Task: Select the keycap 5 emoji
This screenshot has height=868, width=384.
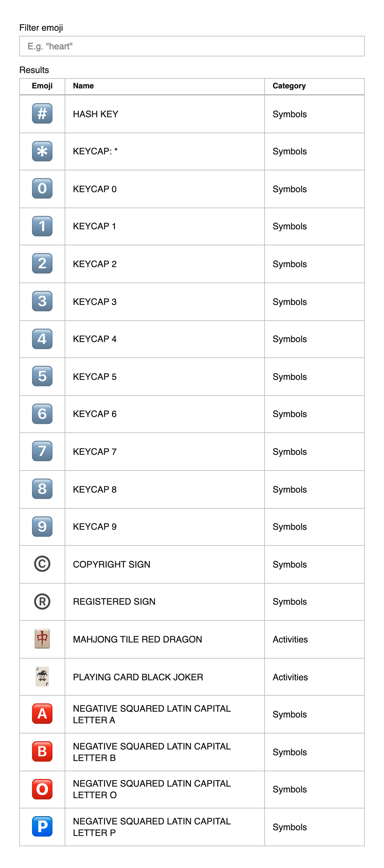Action: (x=42, y=376)
